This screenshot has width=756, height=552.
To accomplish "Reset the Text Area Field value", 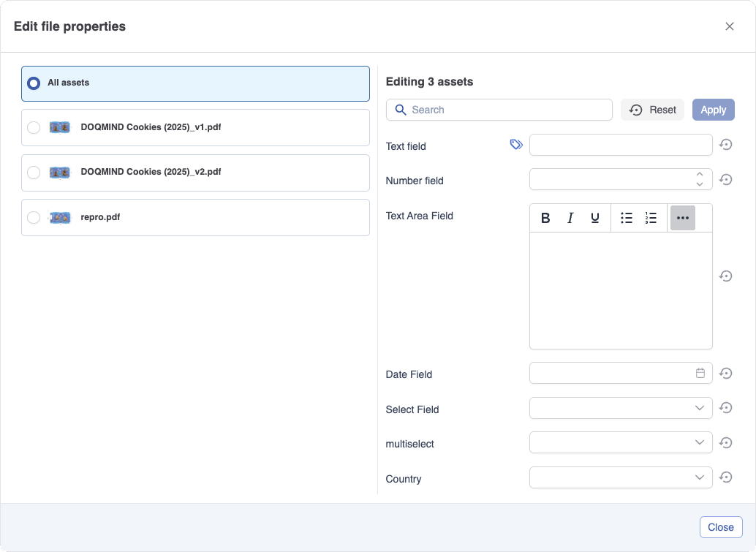I will 725,276.
